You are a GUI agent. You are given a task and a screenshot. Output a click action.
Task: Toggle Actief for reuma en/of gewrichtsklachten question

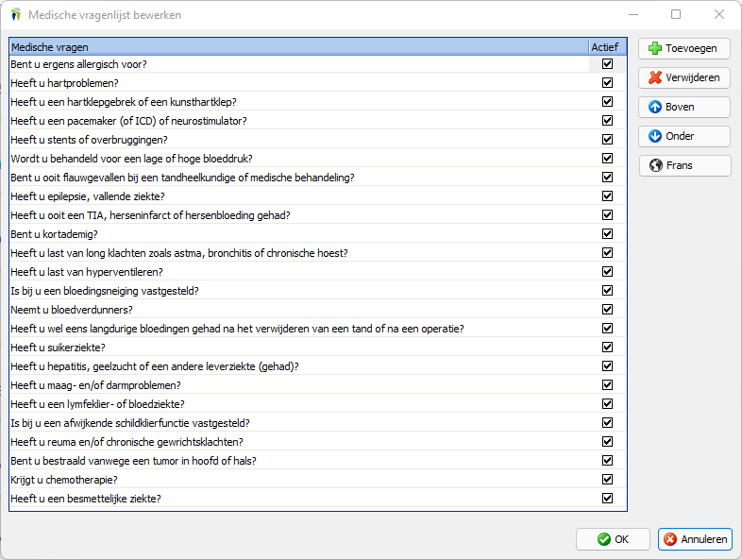pos(608,442)
